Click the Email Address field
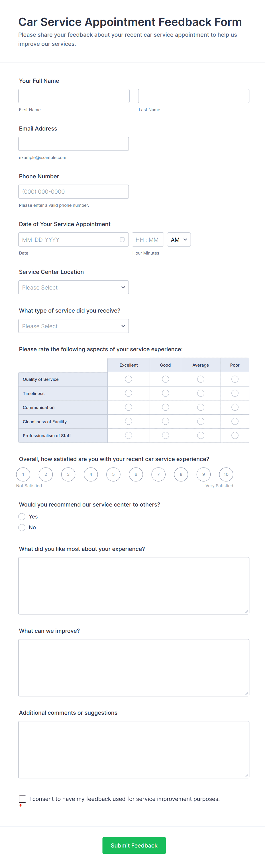Screen dimensions: 265x868 point(74,144)
